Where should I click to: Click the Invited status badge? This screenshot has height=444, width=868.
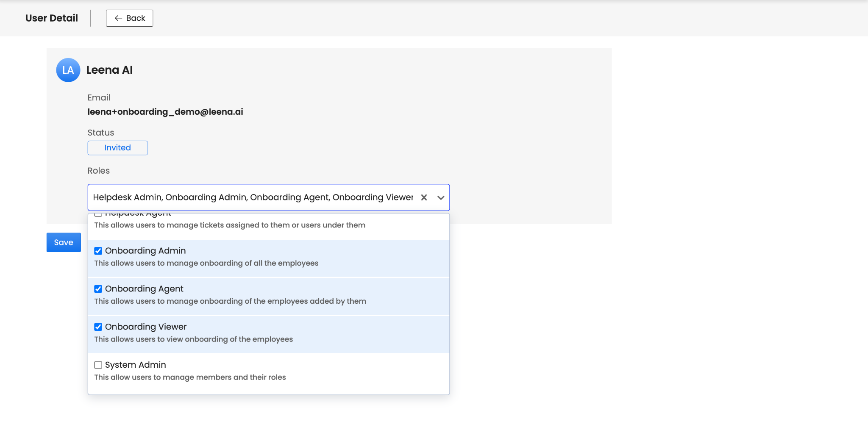[x=118, y=148]
